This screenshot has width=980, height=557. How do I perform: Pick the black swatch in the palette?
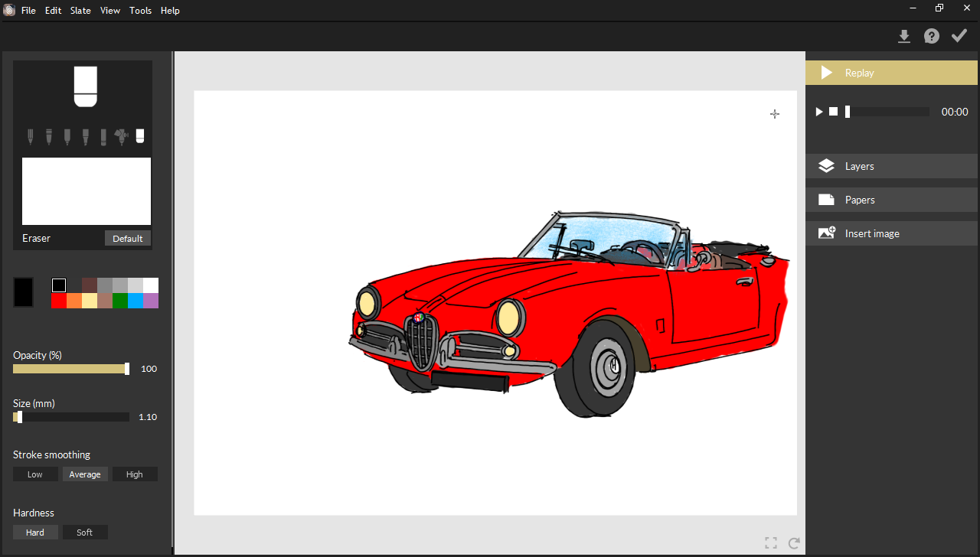pos(59,285)
